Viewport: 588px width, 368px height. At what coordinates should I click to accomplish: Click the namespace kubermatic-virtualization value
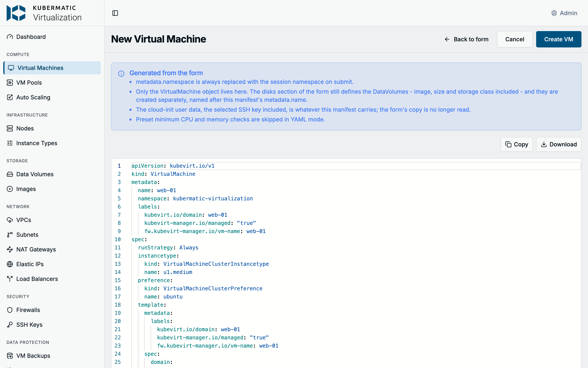(213, 199)
